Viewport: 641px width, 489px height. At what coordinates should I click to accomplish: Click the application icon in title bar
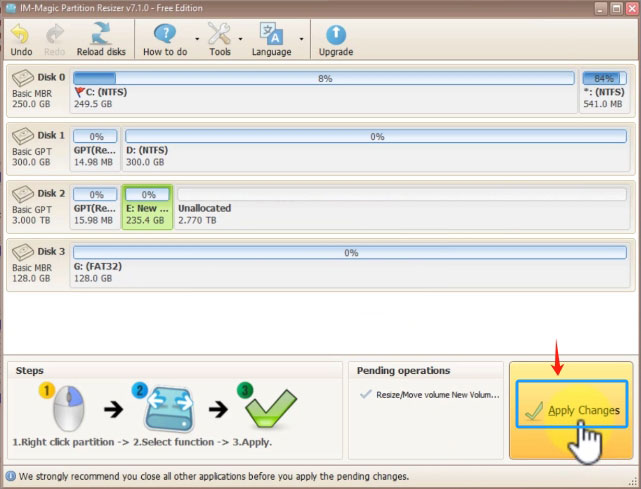(11, 8)
